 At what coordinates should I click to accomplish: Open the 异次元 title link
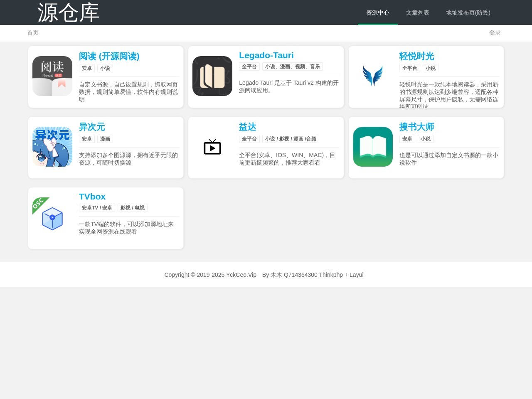click(92, 127)
